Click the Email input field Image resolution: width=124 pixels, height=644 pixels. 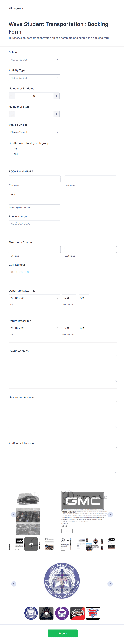tap(34, 201)
